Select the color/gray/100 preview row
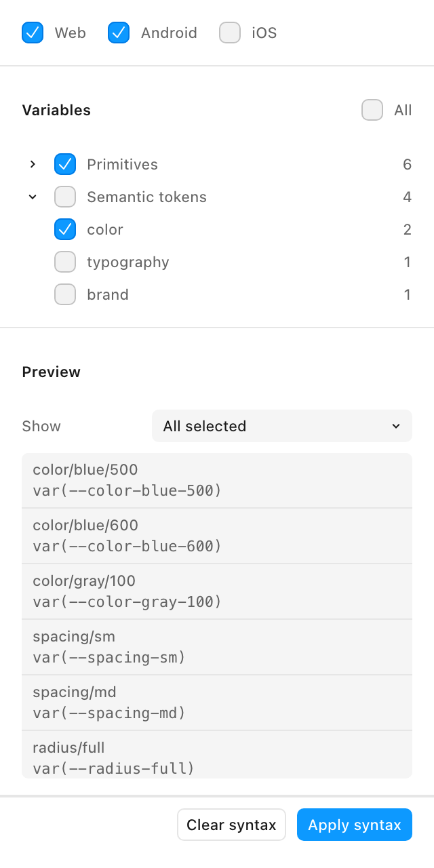Viewport: 434px width, 868px height. pos(217,591)
